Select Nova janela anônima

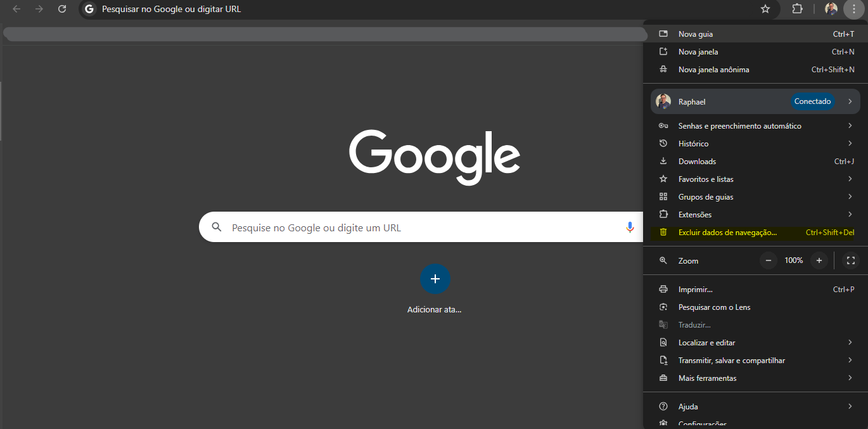[x=713, y=70]
